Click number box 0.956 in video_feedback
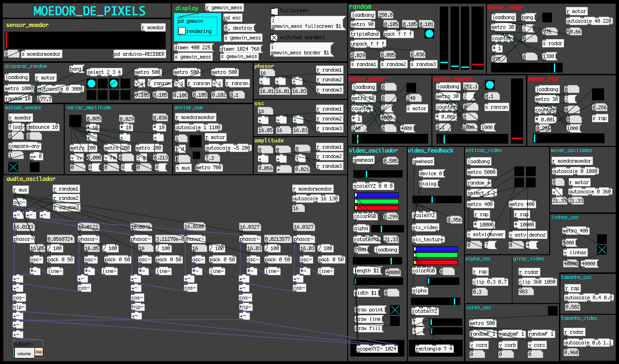The width and height of the screenshot is (619, 364). (x=455, y=220)
